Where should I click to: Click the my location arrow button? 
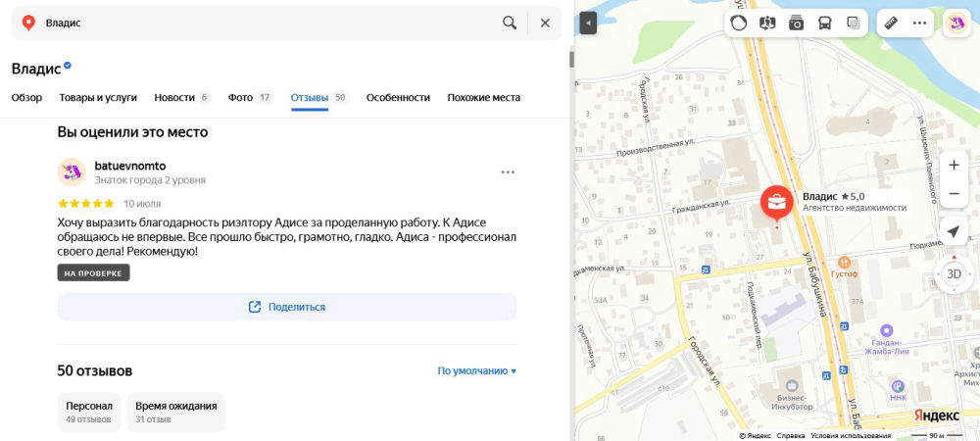(954, 231)
